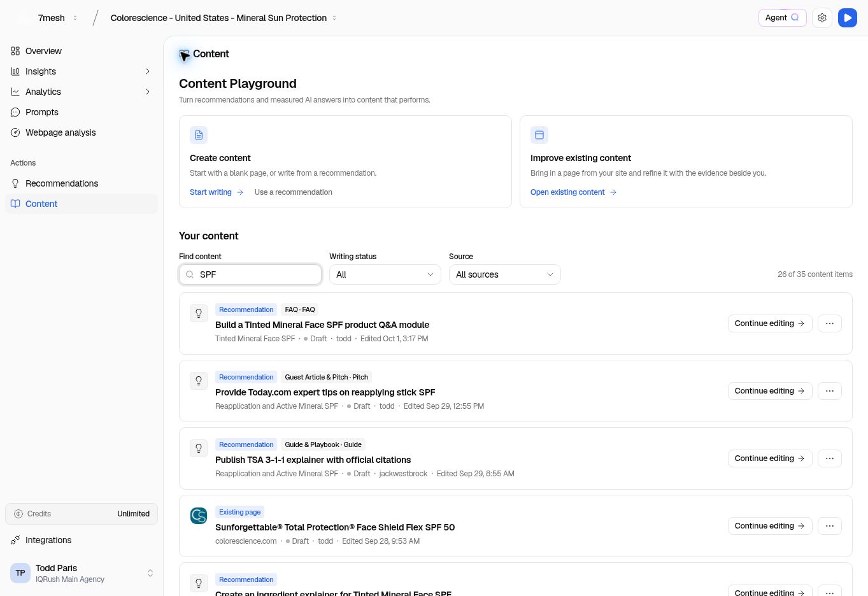Open Webpage analysis in the sidebar

[82, 132]
